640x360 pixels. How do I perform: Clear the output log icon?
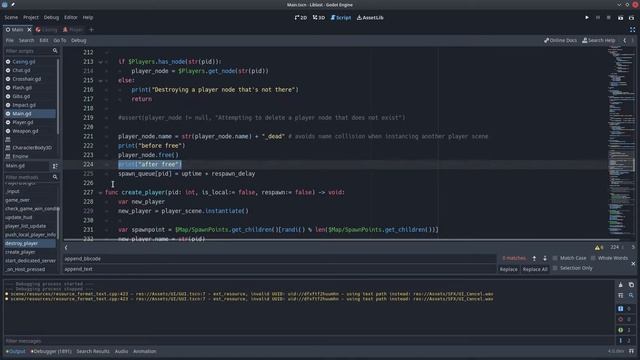(620, 285)
